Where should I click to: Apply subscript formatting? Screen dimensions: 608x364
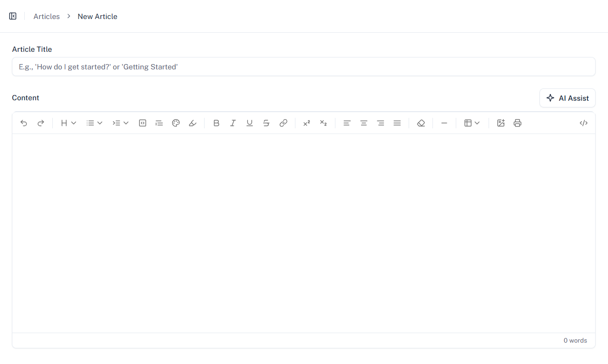point(324,123)
